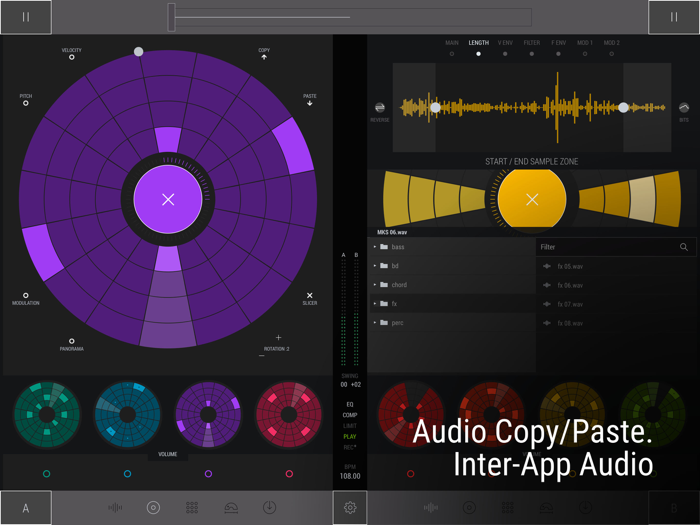This screenshot has width=700, height=525.
Task: Toggle the COMP compressor
Action: [350, 415]
